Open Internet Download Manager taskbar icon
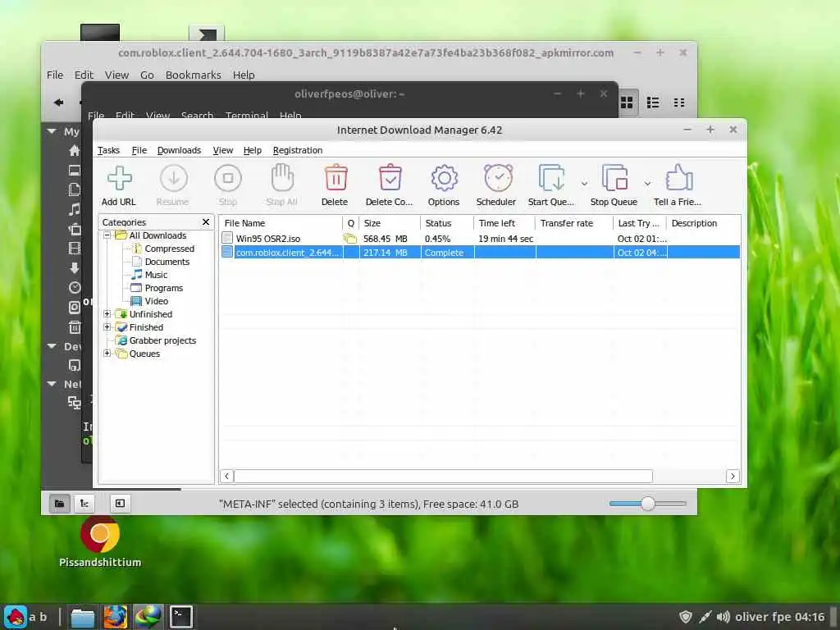 tap(148, 617)
